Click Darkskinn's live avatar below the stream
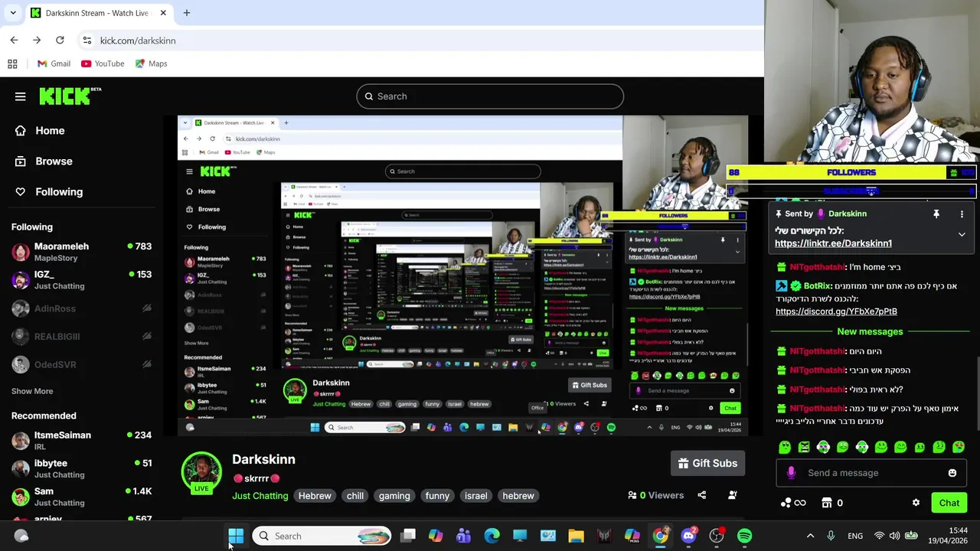980x551 pixels. [x=201, y=471]
